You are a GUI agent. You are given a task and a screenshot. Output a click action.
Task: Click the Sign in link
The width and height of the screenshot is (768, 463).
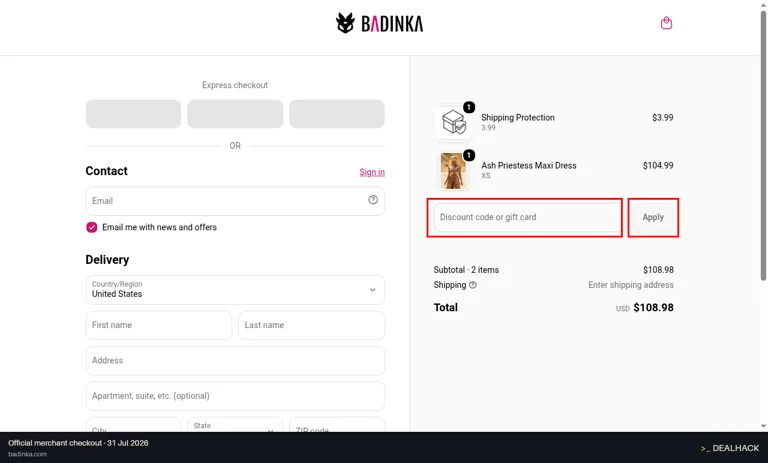(x=372, y=172)
